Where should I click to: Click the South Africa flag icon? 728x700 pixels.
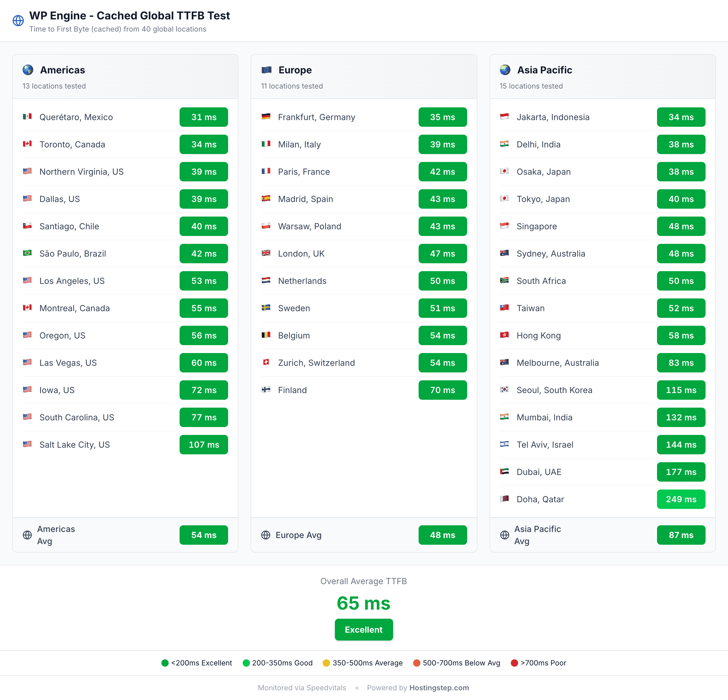[x=504, y=280]
